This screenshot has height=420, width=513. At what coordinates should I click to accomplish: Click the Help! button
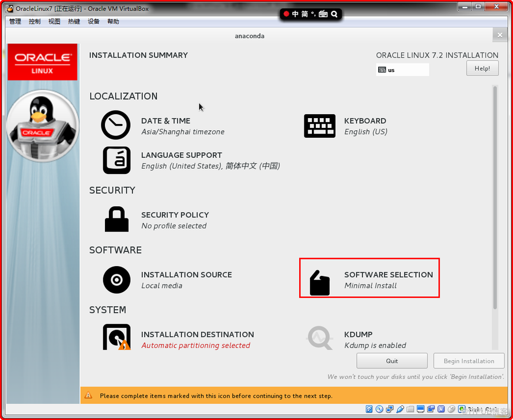click(482, 69)
